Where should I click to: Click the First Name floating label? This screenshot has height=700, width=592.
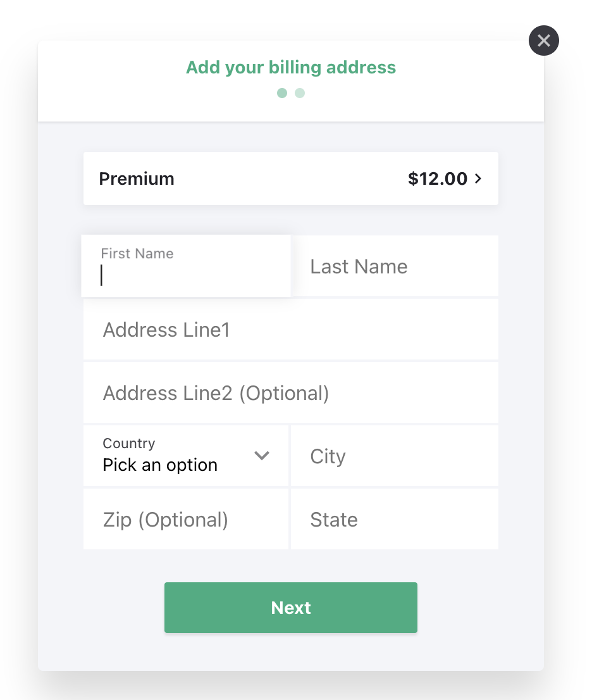[137, 254]
